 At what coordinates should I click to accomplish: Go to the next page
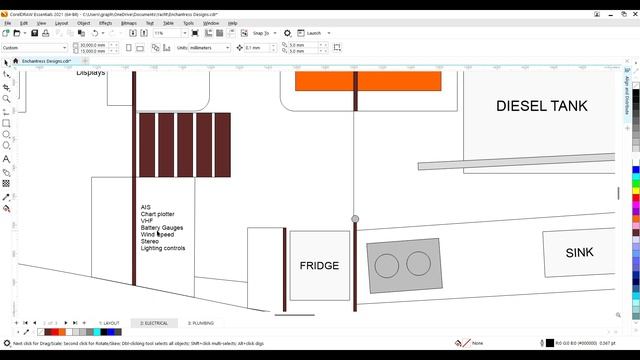point(66,323)
